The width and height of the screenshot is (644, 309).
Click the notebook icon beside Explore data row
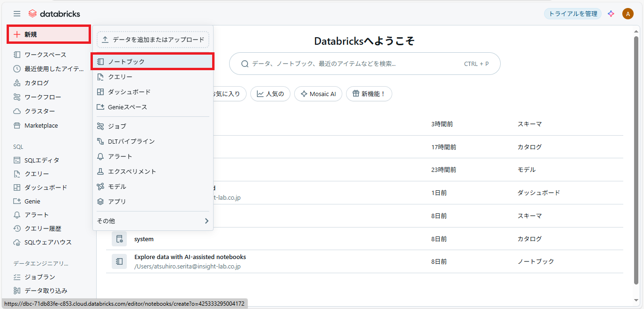pos(119,261)
